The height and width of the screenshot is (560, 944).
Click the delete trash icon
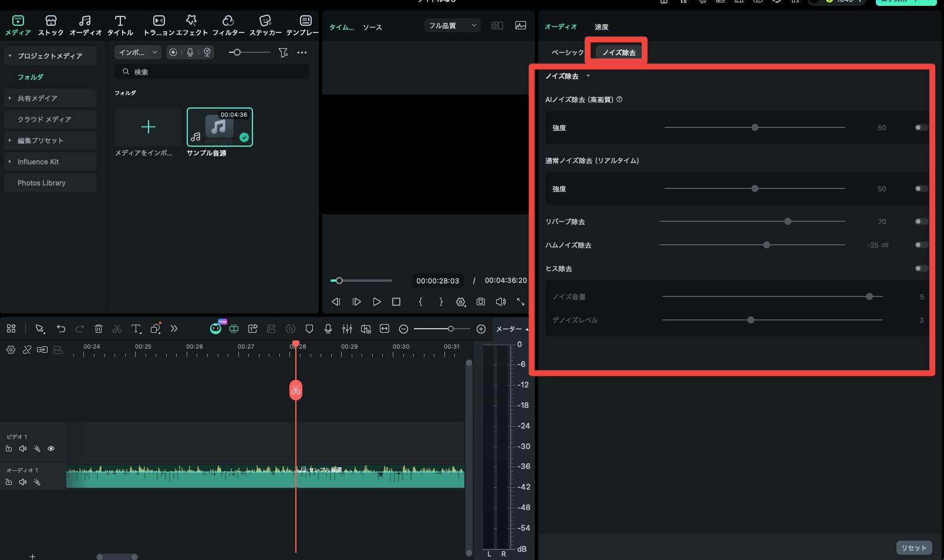99,329
